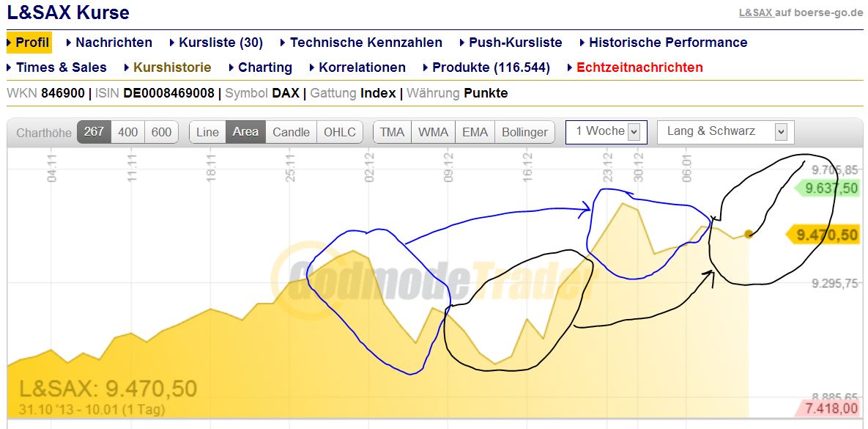Open the Historische Performance page
868x429 pixels.
[x=663, y=43]
